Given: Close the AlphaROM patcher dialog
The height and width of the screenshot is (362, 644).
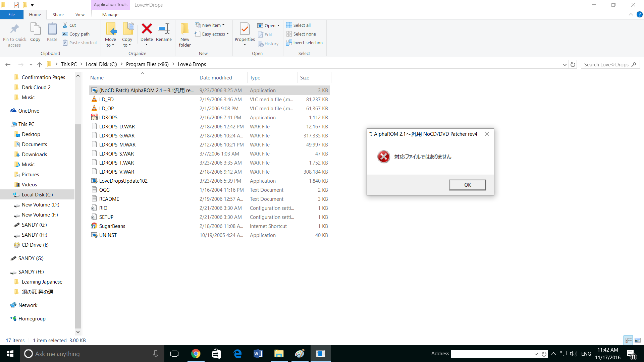Looking at the screenshot, I should [x=487, y=134].
